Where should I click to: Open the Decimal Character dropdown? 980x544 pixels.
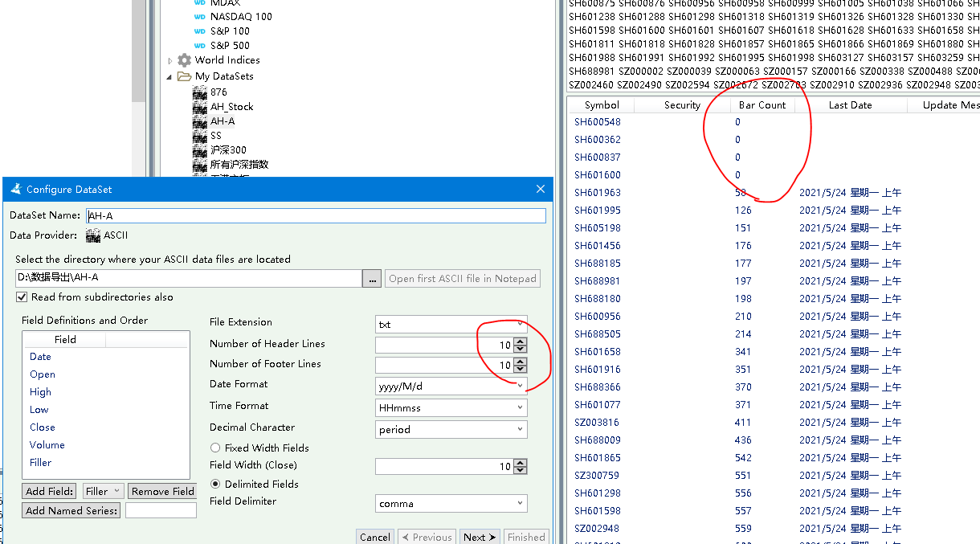coord(519,430)
